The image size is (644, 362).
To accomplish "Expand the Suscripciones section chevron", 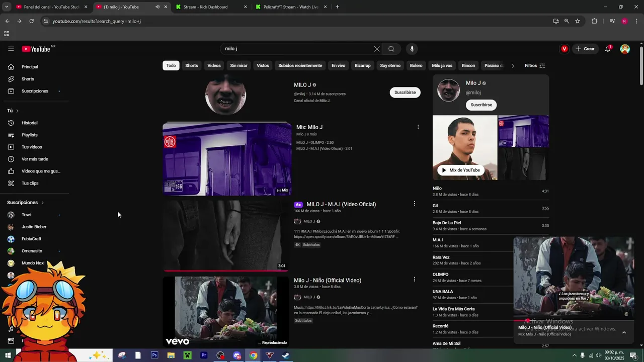I will pyautogui.click(x=42, y=203).
